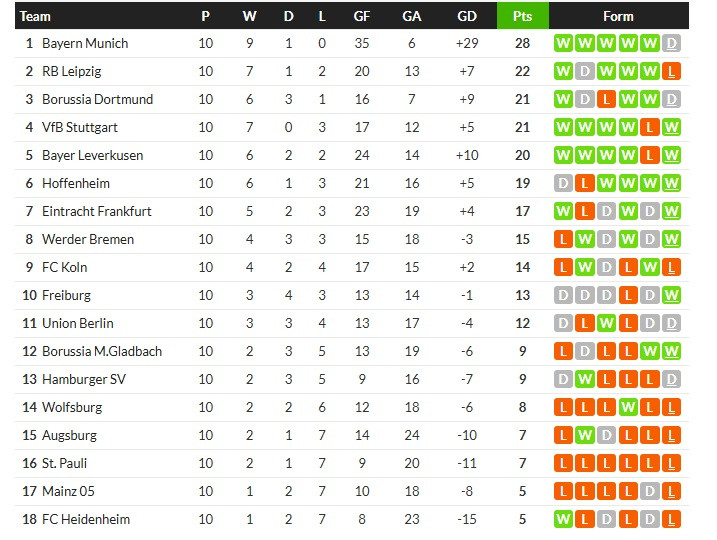Sort table by the Pts column header
Screen dimensions: 717x540
pyautogui.click(x=522, y=16)
